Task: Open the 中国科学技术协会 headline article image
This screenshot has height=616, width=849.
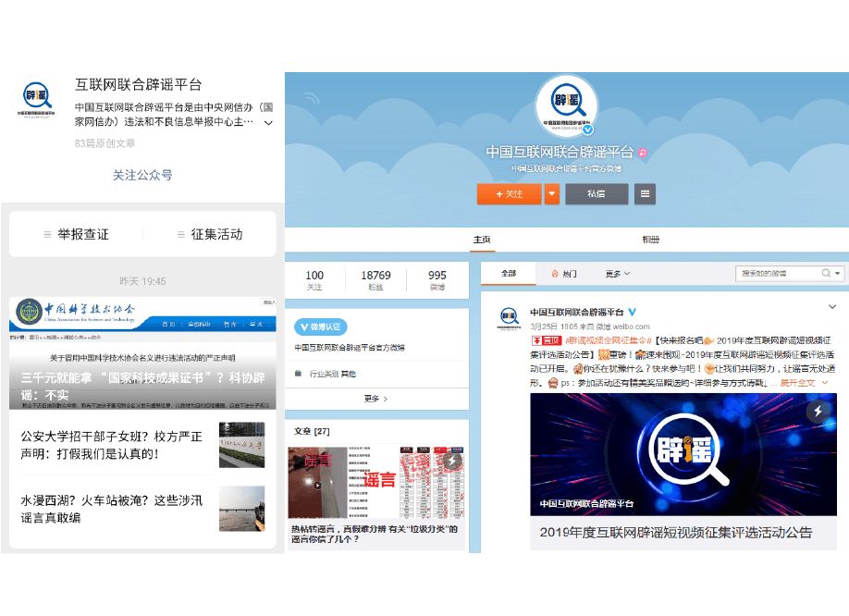Action: (x=142, y=353)
